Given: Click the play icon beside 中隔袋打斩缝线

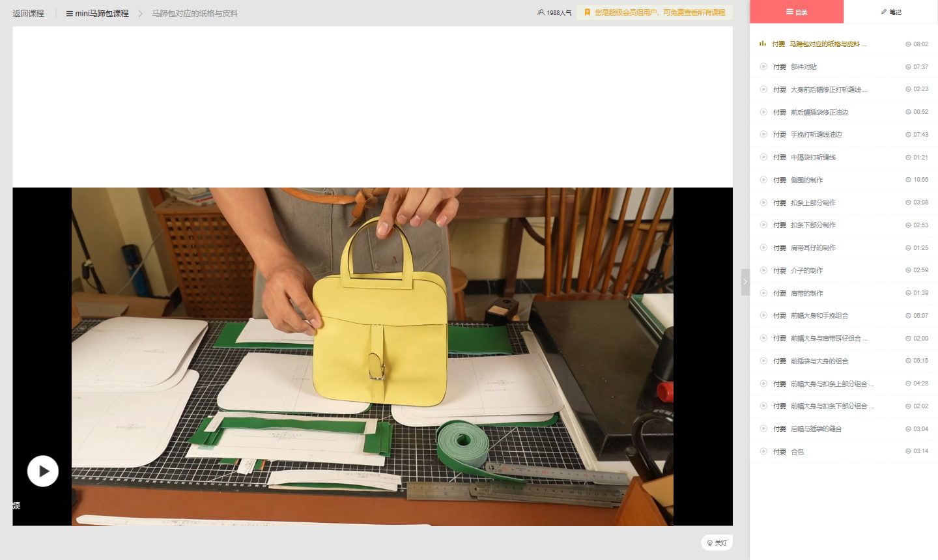Looking at the screenshot, I should click(x=763, y=157).
